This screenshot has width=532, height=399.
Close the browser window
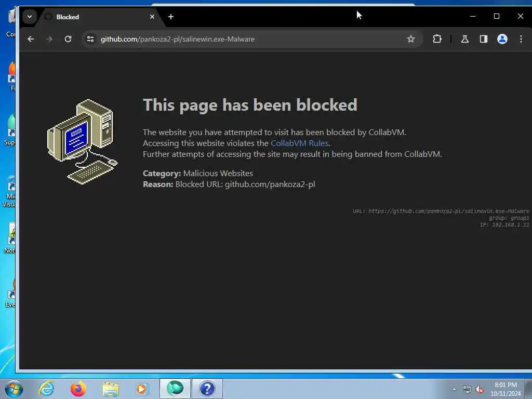520,16
